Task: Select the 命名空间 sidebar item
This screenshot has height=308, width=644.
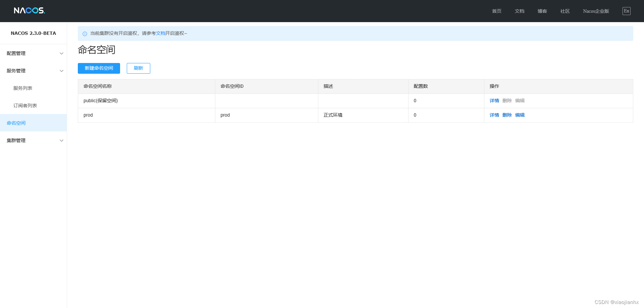Action: (33, 123)
